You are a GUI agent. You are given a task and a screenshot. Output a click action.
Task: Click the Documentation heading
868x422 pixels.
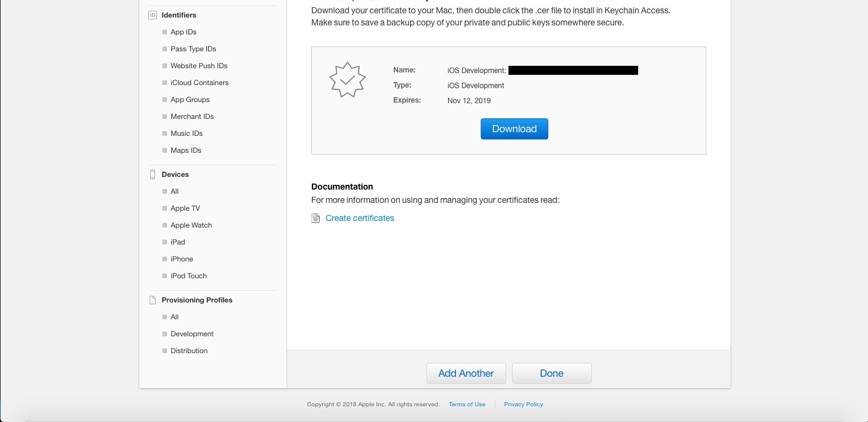coord(342,187)
